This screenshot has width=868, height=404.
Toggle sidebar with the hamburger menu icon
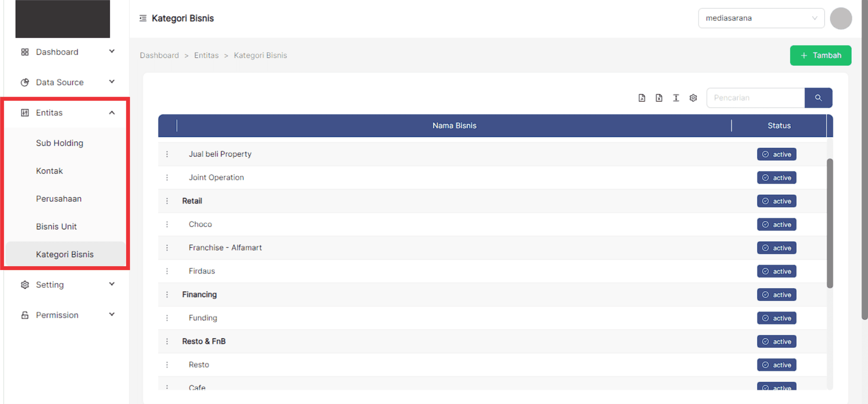pyautogui.click(x=143, y=18)
